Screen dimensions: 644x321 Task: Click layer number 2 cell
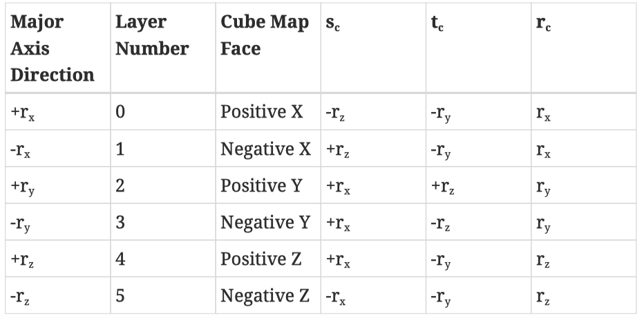(x=120, y=185)
